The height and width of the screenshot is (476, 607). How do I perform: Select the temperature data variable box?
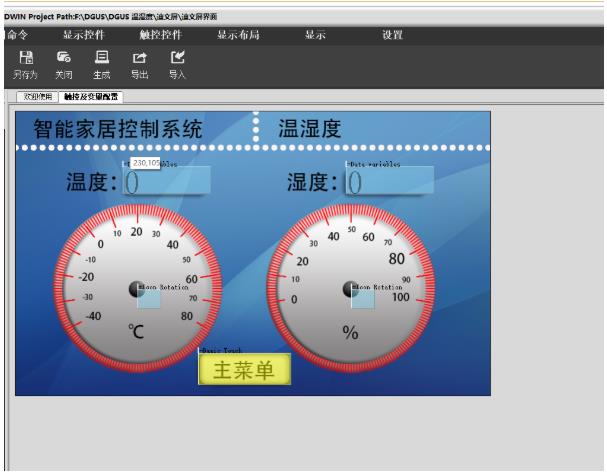tap(167, 180)
